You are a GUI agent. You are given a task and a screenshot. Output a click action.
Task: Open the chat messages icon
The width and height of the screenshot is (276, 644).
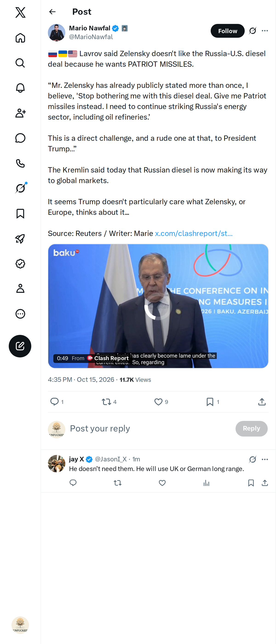point(20,138)
